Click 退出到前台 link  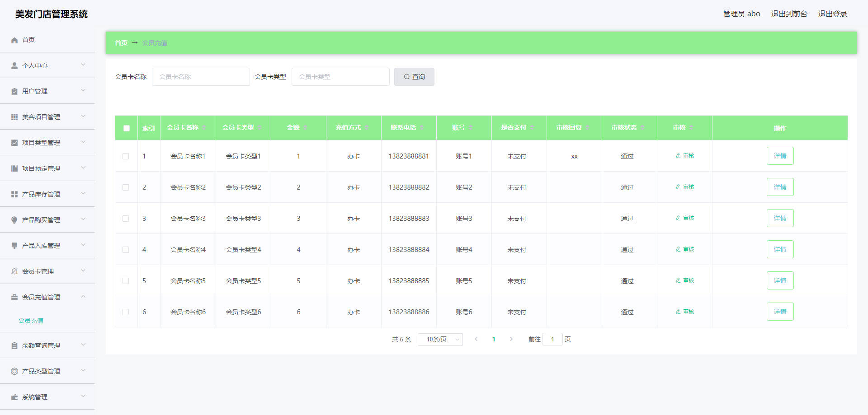click(x=789, y=14)
